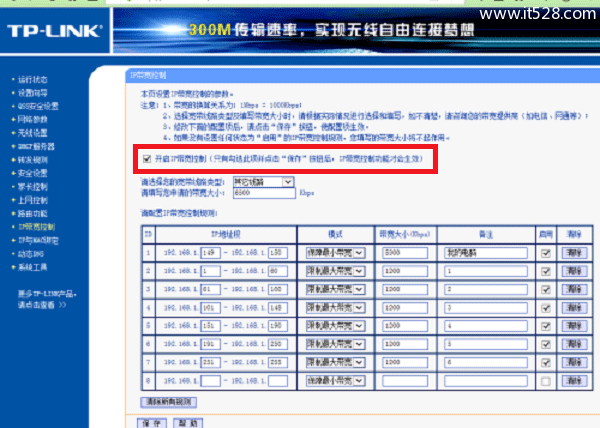
Task: Click the 清除 button for rule 2
Action: click(x=574, y=271)
